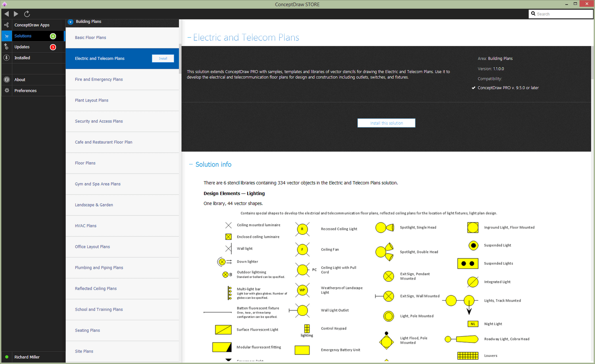
Task: Click the Solutions shopping cart icon
Action: coord(6,36)
